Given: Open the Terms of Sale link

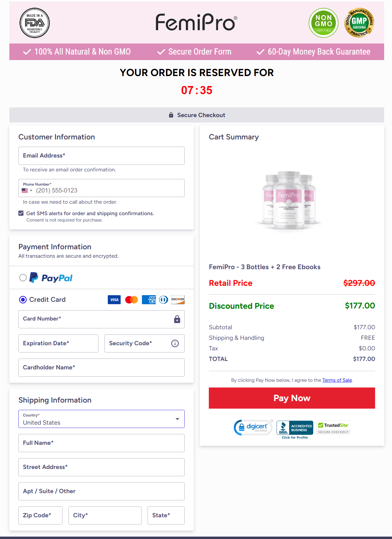Looking at the screenshot, I should (x=337, y=380).
